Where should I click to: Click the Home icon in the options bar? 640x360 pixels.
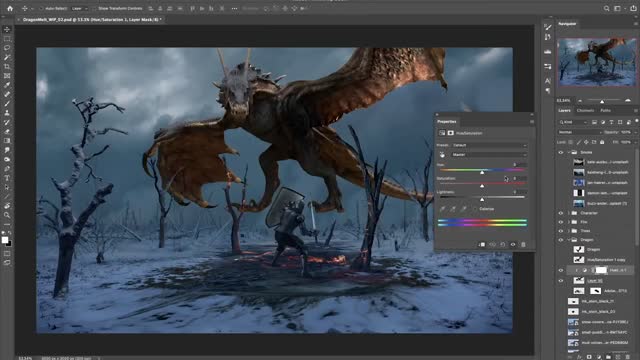[10, 8]
